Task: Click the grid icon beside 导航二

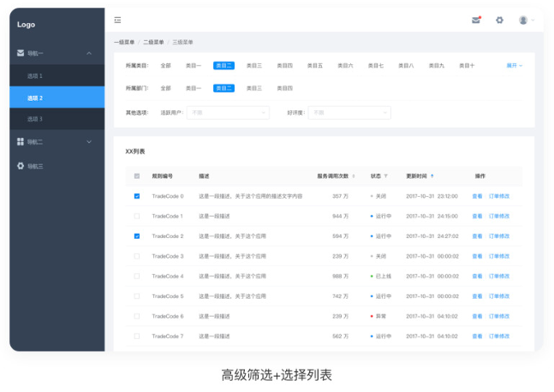Action: 21,141
